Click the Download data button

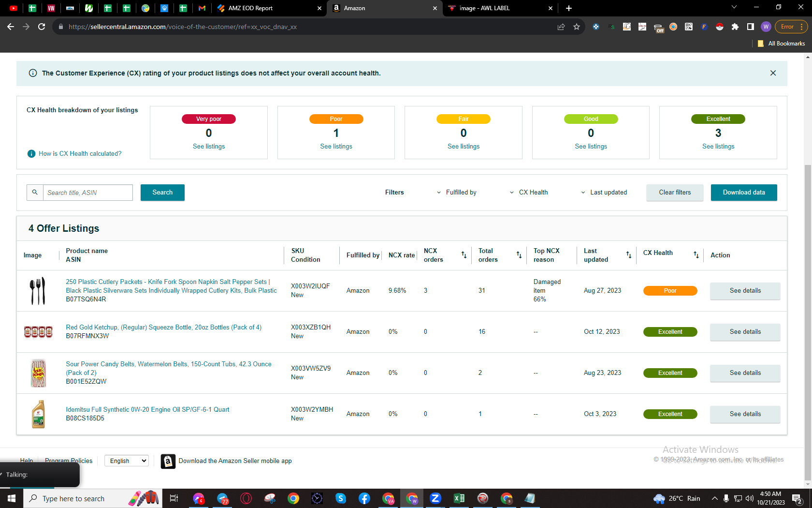pos(744,193)
